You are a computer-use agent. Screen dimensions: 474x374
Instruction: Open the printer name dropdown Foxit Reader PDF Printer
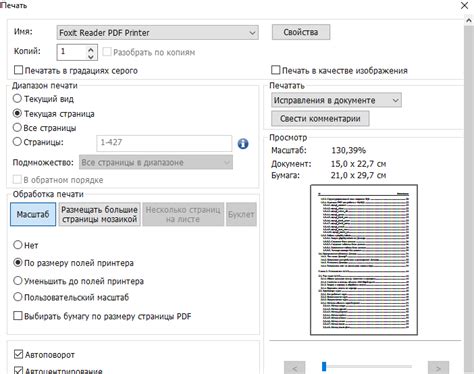coord(157,33)
